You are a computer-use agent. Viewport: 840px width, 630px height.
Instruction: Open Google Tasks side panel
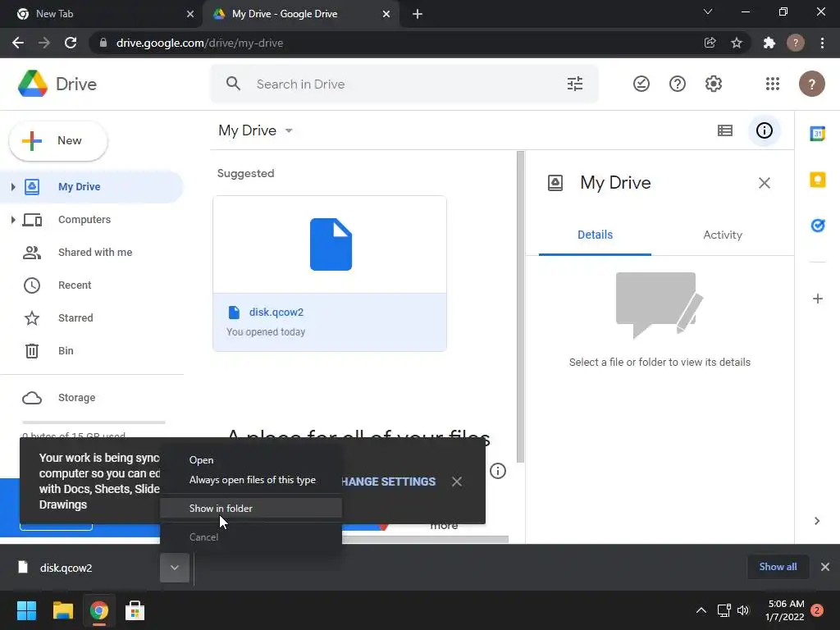click(818, 226)
